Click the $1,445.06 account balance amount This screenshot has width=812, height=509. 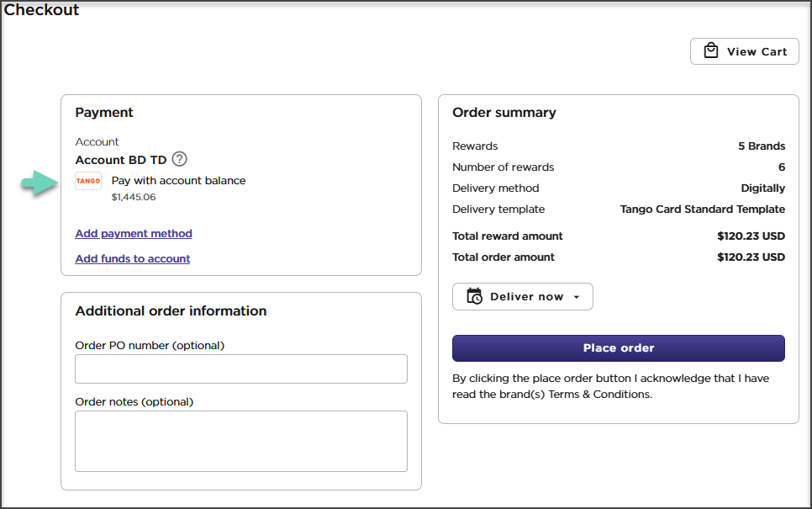134,197
